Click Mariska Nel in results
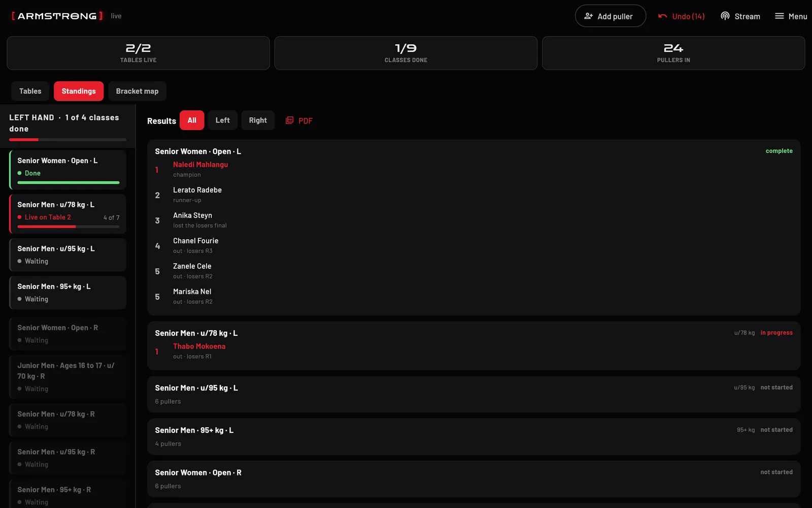812x508 pixels. (192, 292)
